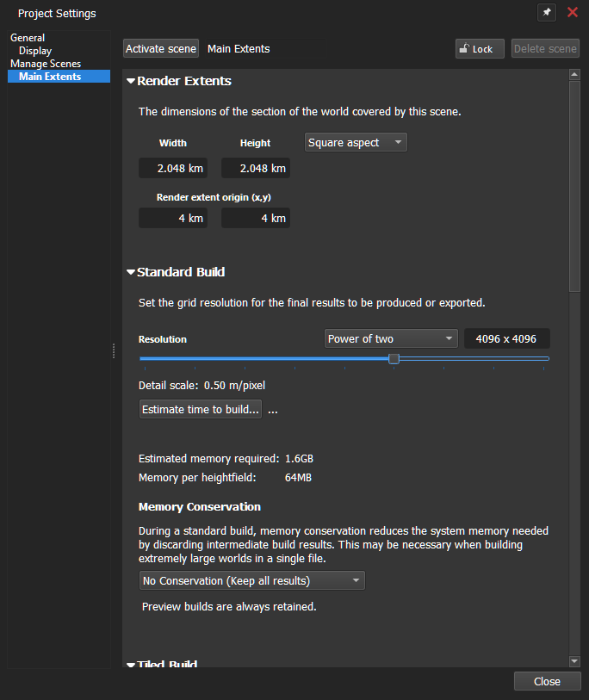Viewport: 589px width, 700px height.
Task: Click the Width input field
Action: coord(173,168)
